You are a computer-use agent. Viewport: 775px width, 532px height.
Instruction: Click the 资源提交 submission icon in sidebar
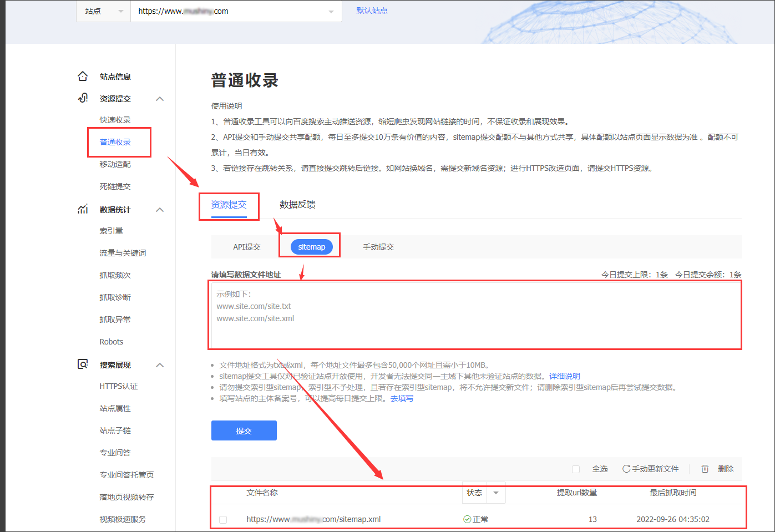coord(82,98)
